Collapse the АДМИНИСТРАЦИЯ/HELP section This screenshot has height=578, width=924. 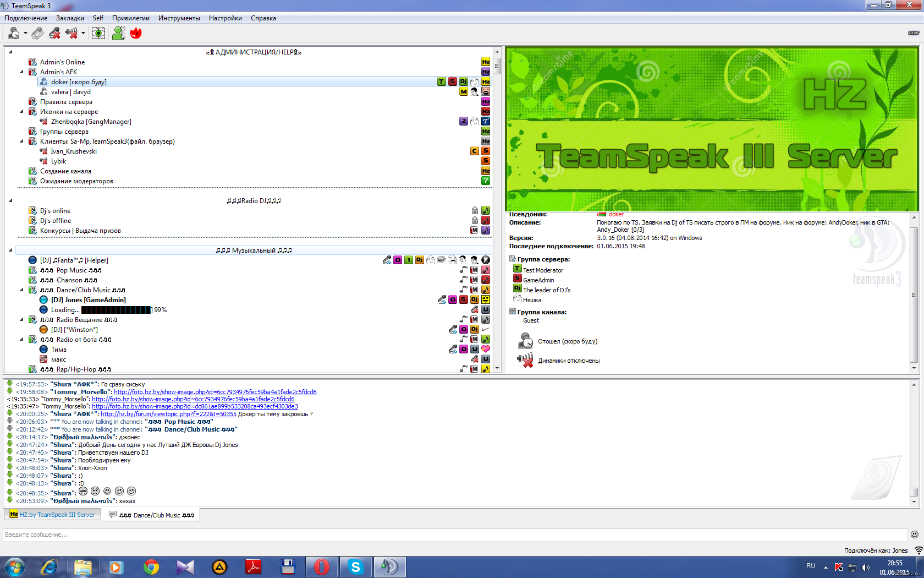click(10, 52)
